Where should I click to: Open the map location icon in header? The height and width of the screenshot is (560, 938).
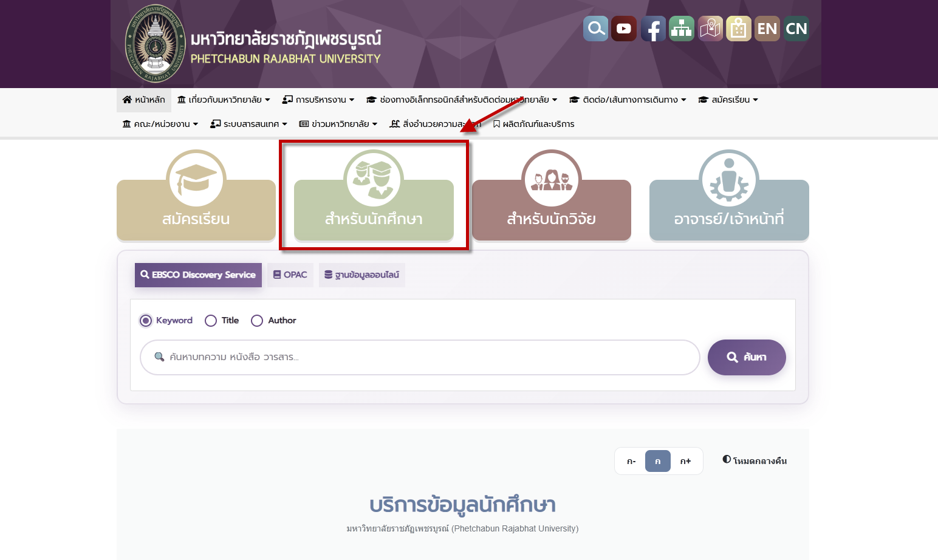click(710, 29)
